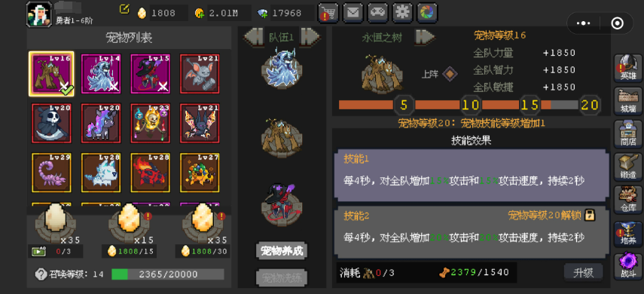
Task: Select the Lv29 purple scorpion pet
Action: (51, 173)
